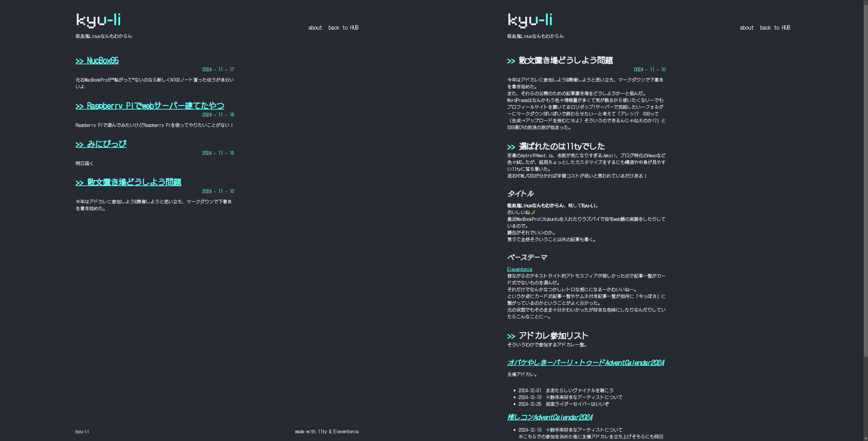Viewport: 868px width, 441px height.
Task: Click the footer text kyu-li
Action: [x=82, y=431]
